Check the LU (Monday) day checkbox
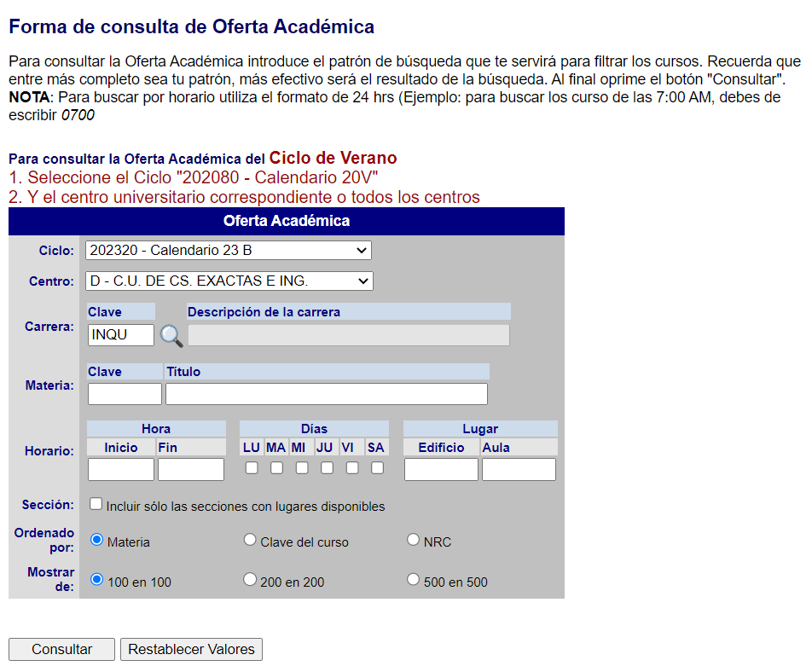 [x=252, y=468]
